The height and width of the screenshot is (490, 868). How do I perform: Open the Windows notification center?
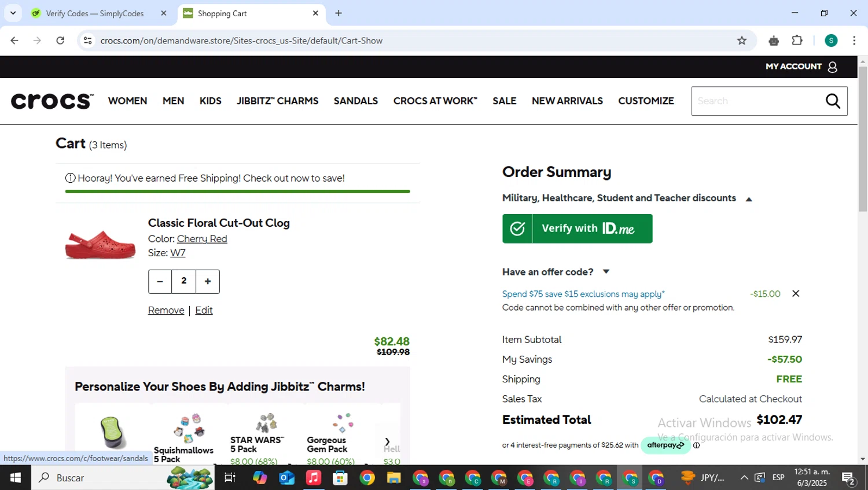coord(849,478)
